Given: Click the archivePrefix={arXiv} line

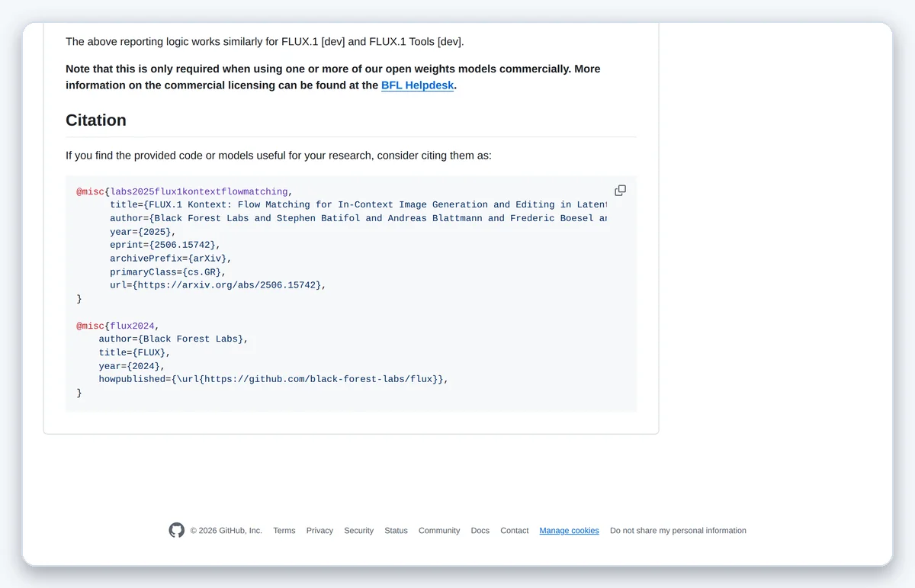Looking at the screenshot, I should (x=171, y=259).
